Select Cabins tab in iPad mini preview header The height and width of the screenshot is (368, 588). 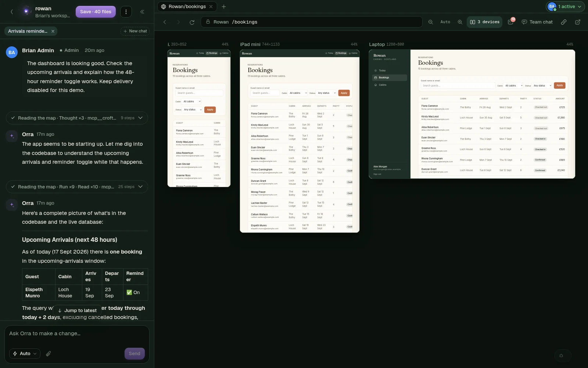[353, 53]
